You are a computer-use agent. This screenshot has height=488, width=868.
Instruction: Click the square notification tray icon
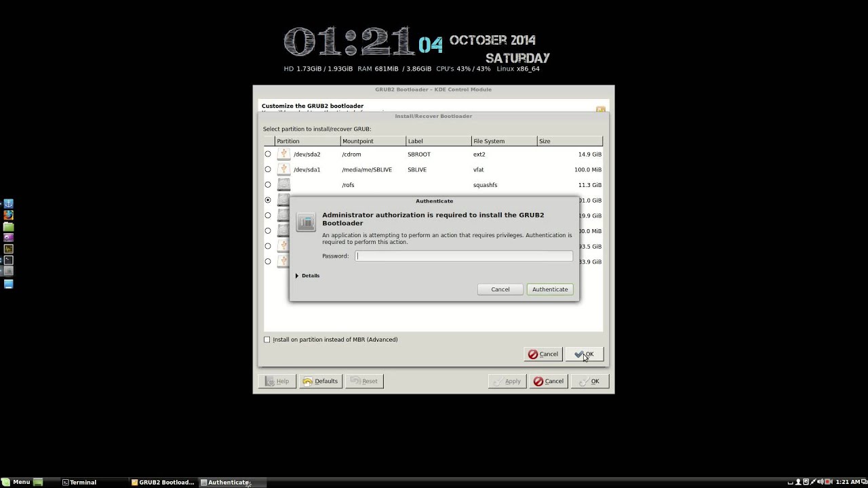point(806,481)
